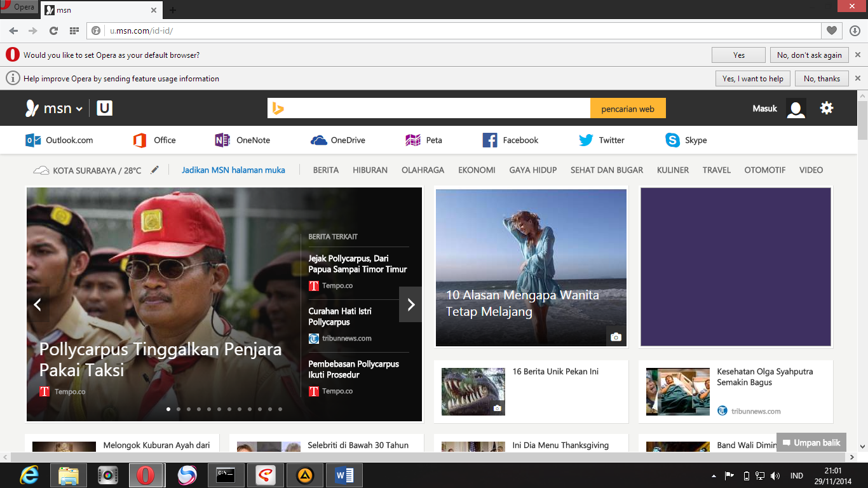Open MSN settings with the gear icon
868x488 pixels.
click(826, 108)
